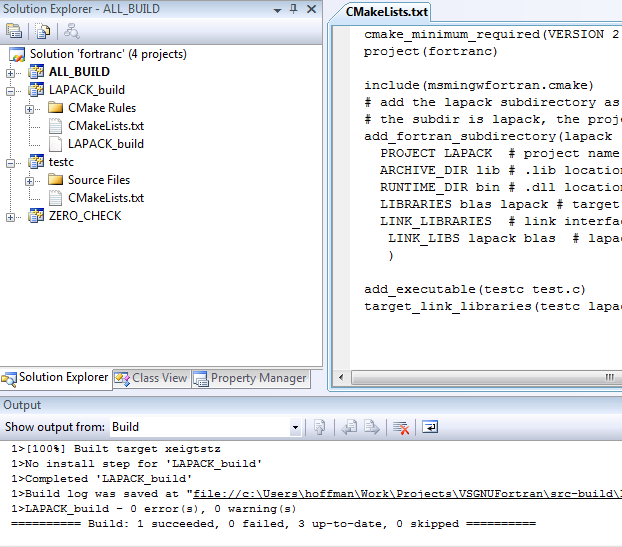Viewport: 622px width, 547px height.
Task: Click the testc project icon
Action: [x=36, y=161]
